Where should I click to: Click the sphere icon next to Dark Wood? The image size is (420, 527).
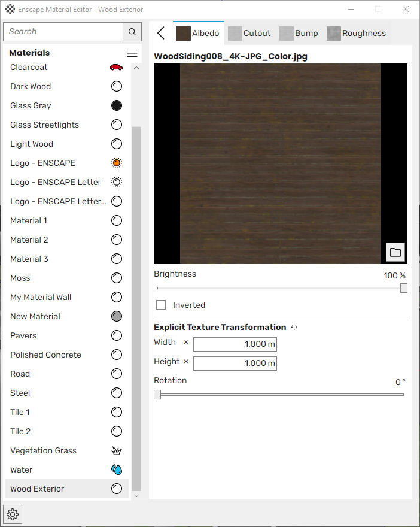[117, 86]
